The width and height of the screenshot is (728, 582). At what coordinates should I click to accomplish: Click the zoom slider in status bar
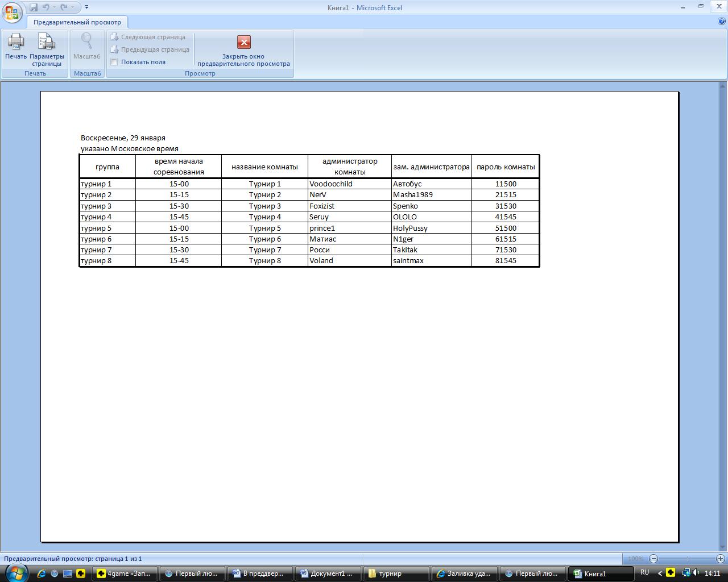point(687,559)
